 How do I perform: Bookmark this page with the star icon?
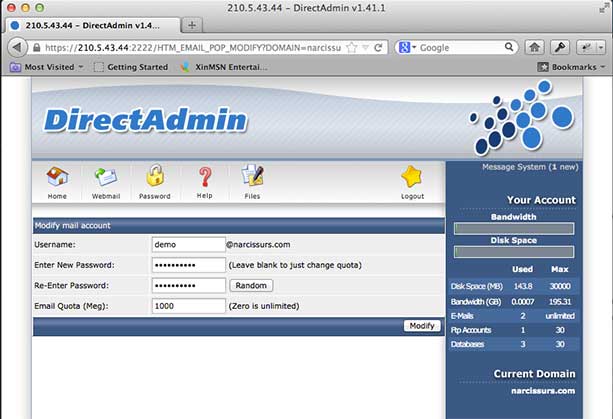click(x=351, y=48)
